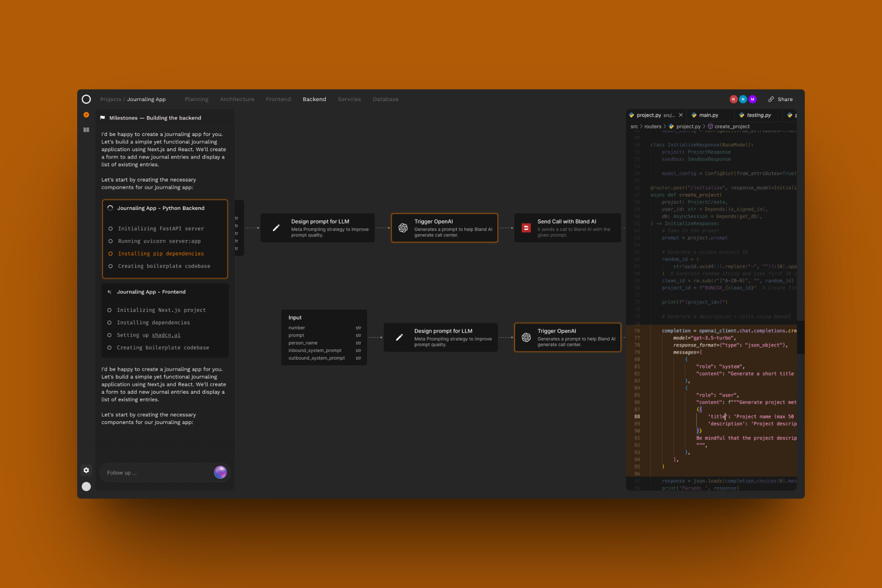Switch to the Frontend tab
The image size is (882, 588).
pos(278,99)
